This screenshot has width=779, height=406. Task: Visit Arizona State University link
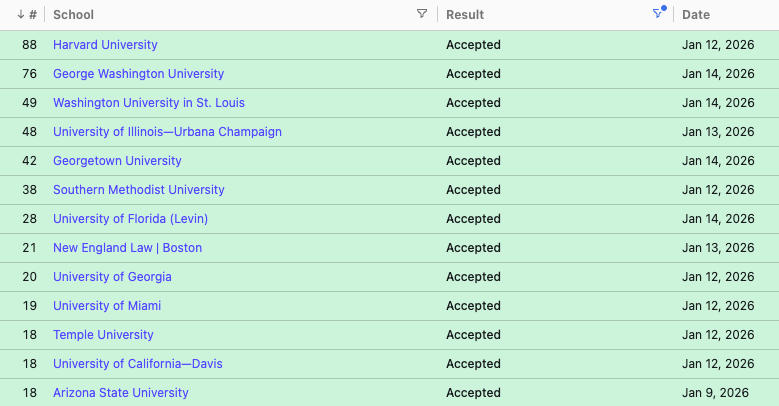click(x=121, y=393)
